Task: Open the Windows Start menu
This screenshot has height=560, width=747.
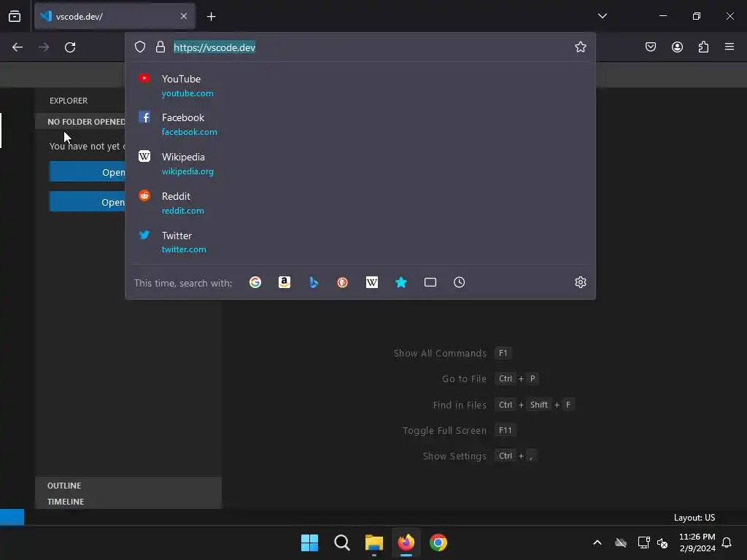Action: [309, 542]
